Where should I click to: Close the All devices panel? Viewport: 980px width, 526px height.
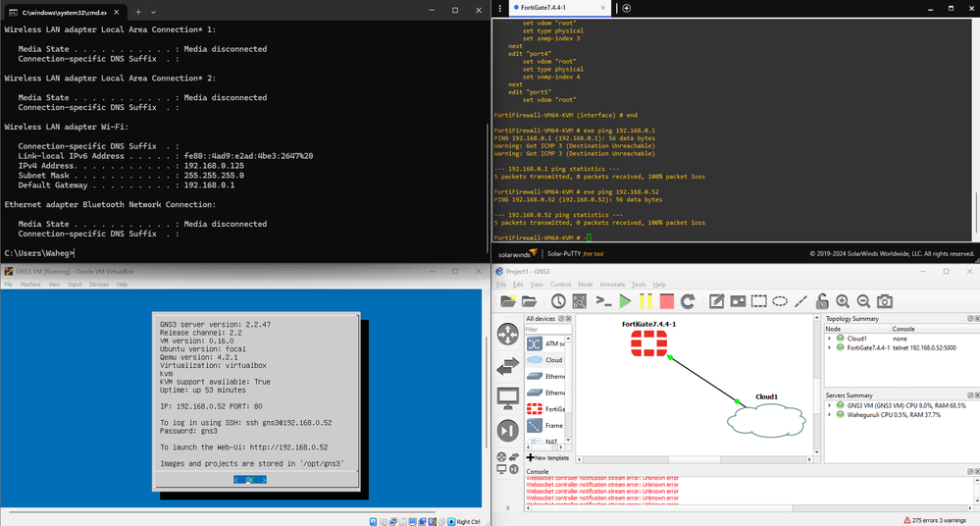coord(568,319)
